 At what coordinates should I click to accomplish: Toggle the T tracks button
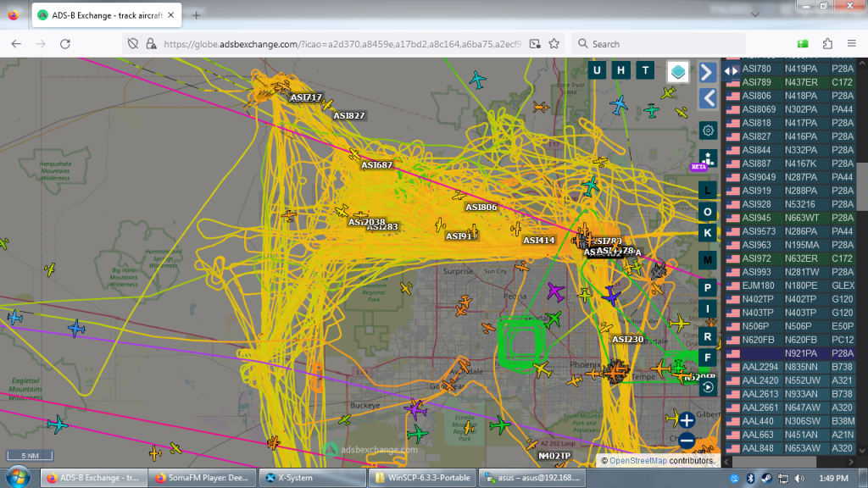pyautogui.click(x=645, y=70)
